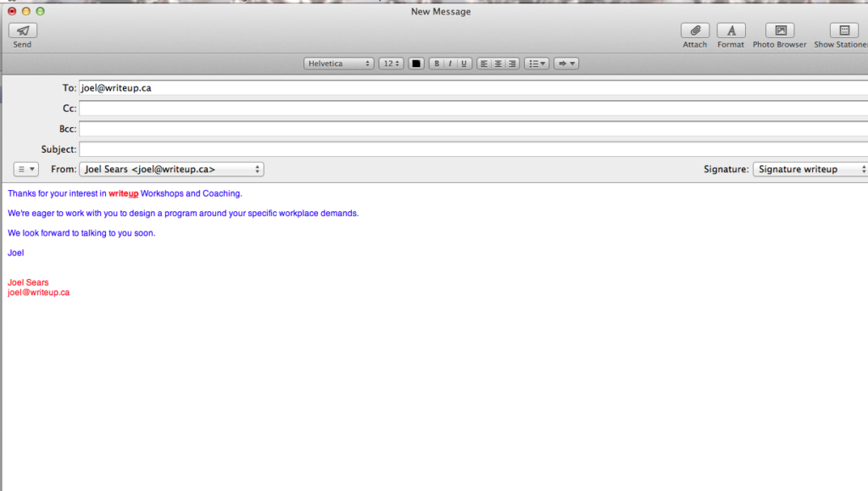Attach a file using the paperclip icon
Image resolution: width=868 pixels, height=491 pixels.
pyautogui.click(x=695, y=31)
